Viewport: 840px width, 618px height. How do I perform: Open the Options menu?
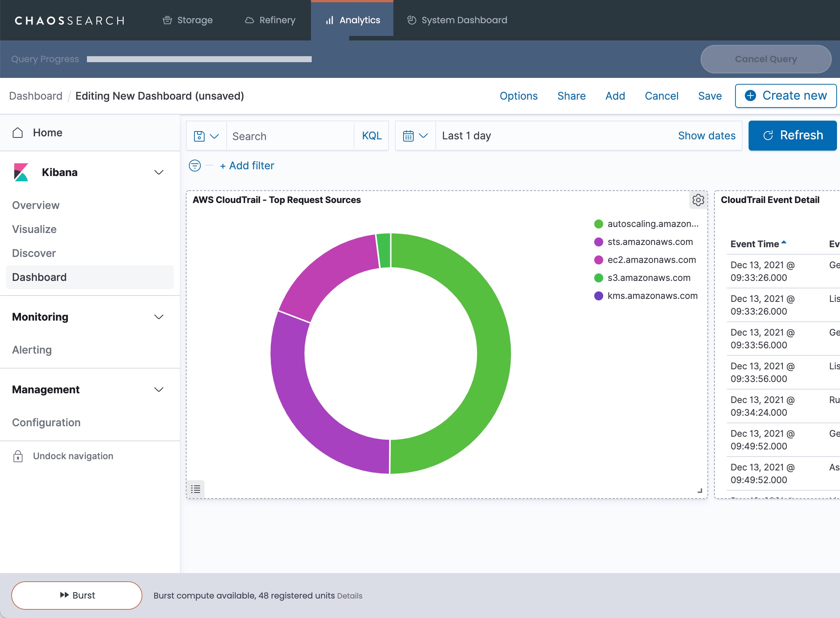click(519, 96)
